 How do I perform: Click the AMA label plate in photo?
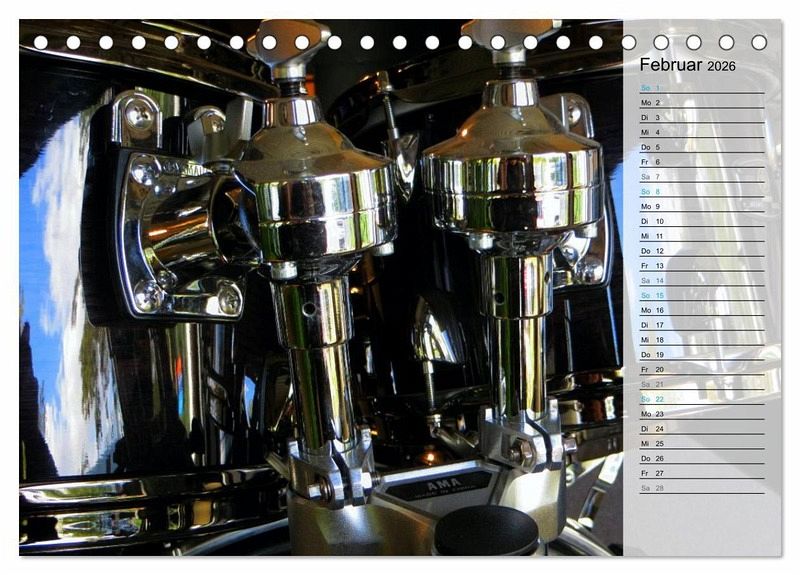[425, 489]
